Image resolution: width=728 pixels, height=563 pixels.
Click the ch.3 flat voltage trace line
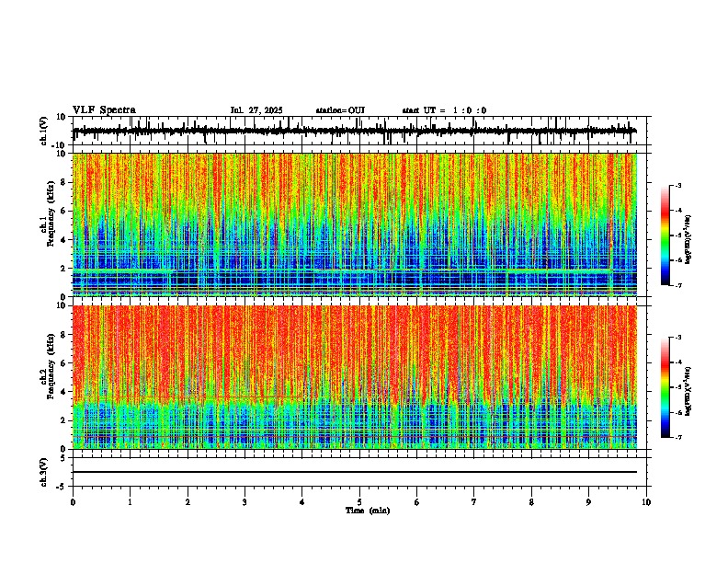[x=355, y=472]
